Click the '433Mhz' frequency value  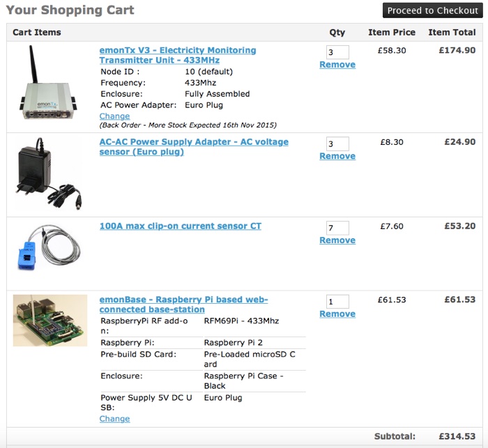201,83
